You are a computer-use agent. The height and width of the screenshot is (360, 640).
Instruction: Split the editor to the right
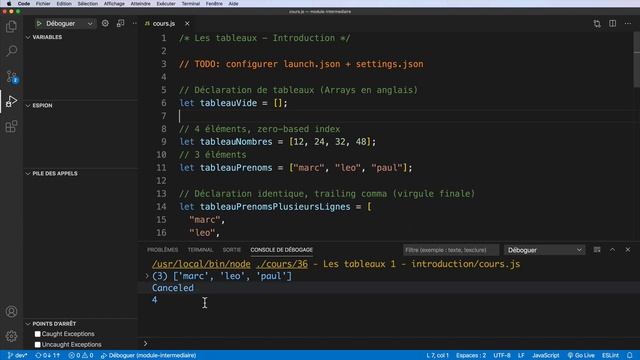point(613,24)
